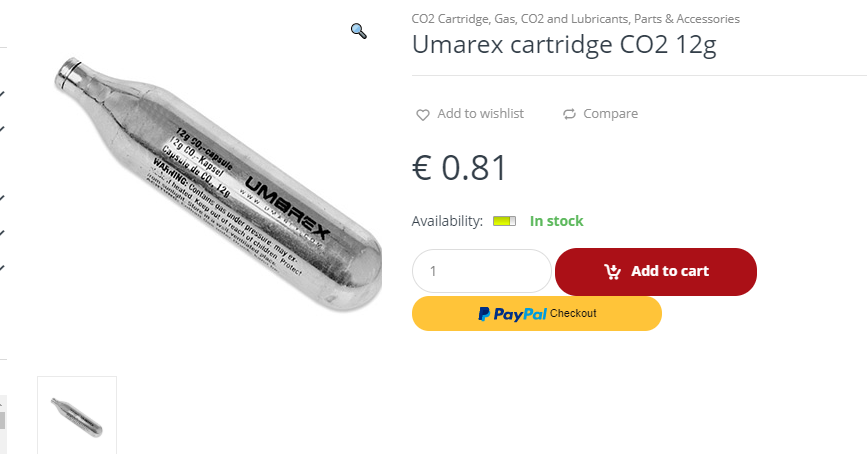Screen dimensions: 867x454
Task: Open the CO2 and Lubricants category link
Action: pos(574,19)
